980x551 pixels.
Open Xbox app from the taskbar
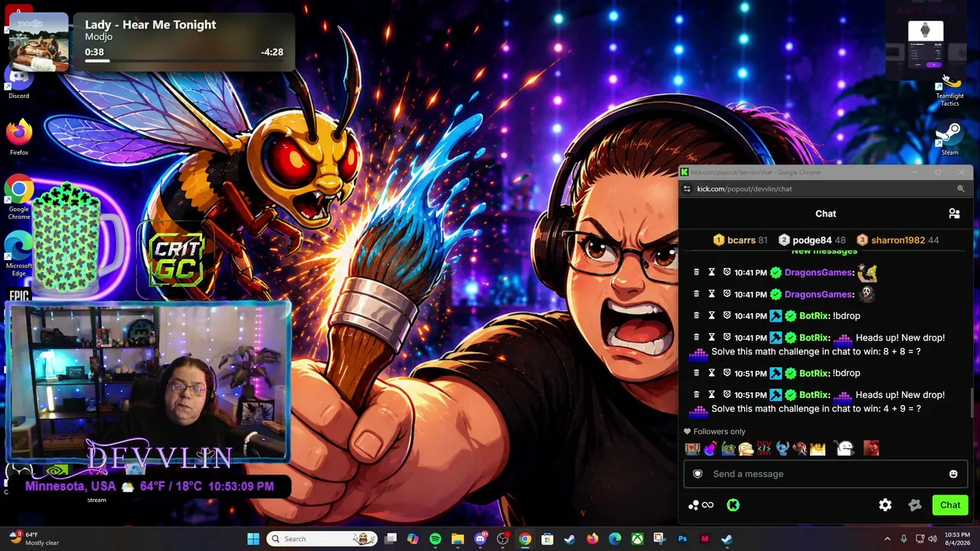click(637, 539)
